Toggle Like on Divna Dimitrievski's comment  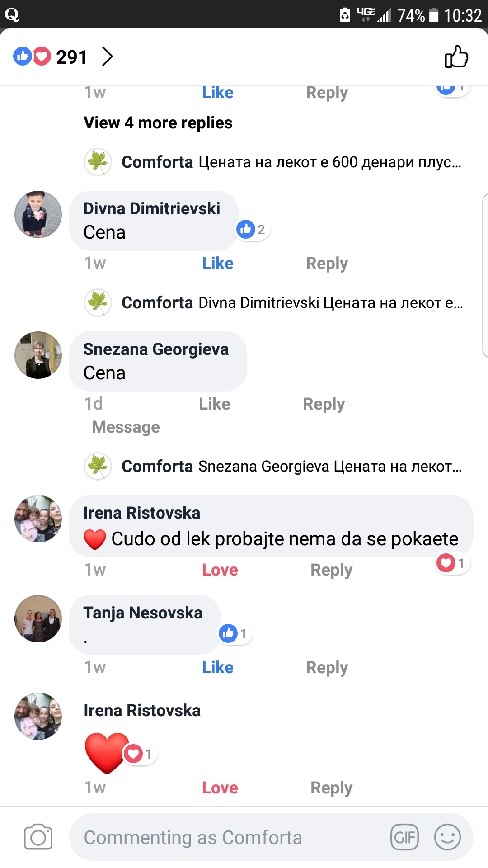tap(217, 264)
